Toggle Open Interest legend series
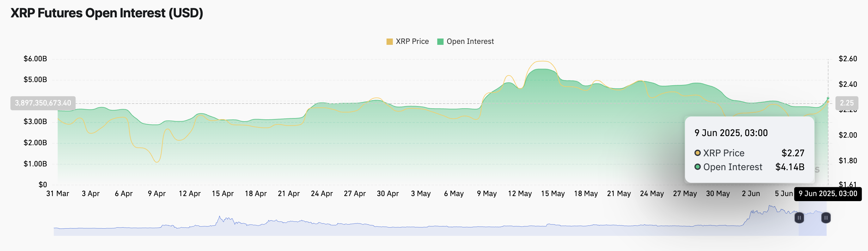Screen dimensions: 868x251 465,41
